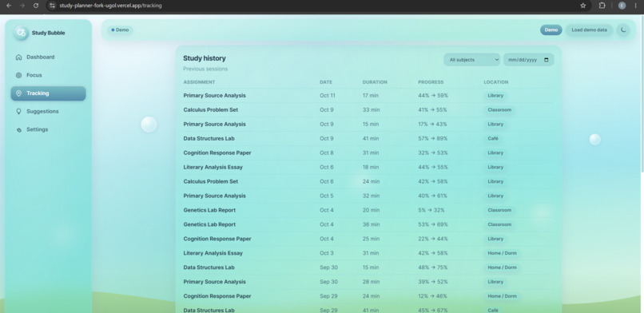This screenshot has width=644, height=313.
Task: Click the Oct 5 date cell
Action: coord(327,196)
